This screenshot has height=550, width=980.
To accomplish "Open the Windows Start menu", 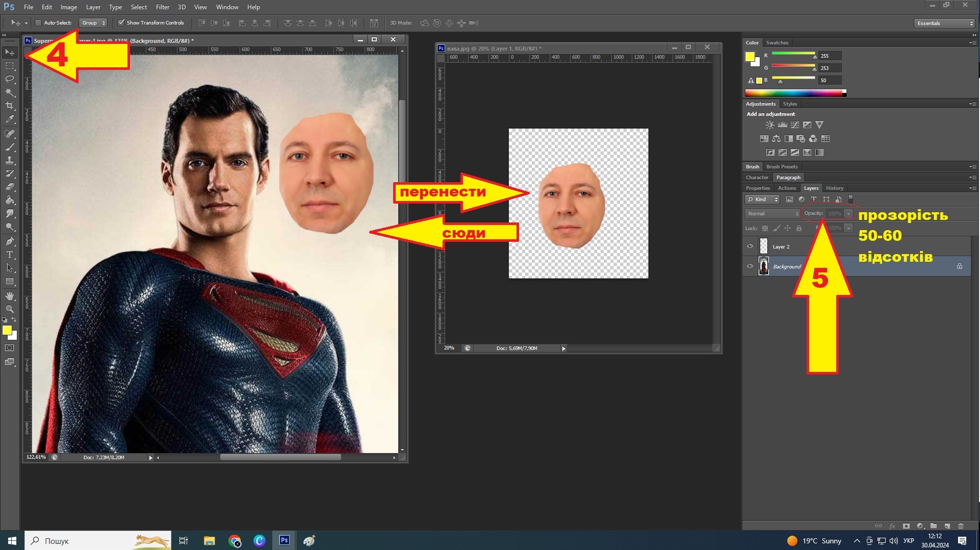I will click(x=12, y=540).
